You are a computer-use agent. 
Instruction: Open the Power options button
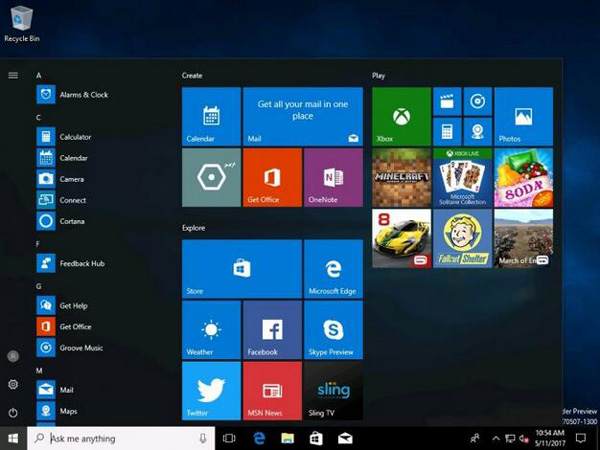tap(13, 412)
